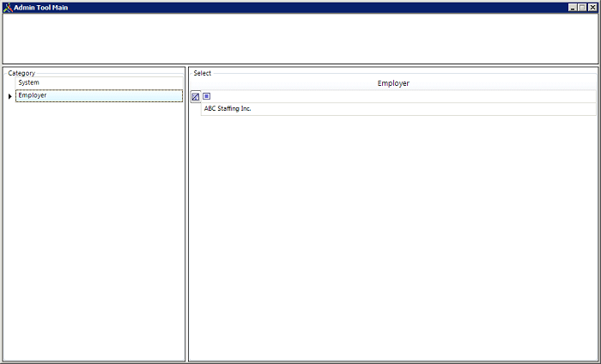Image resolution: width=601 pixels, height=364 pixels.
Task: Maximize the Admin Tool Main window
Action: (x=582, y=7)
